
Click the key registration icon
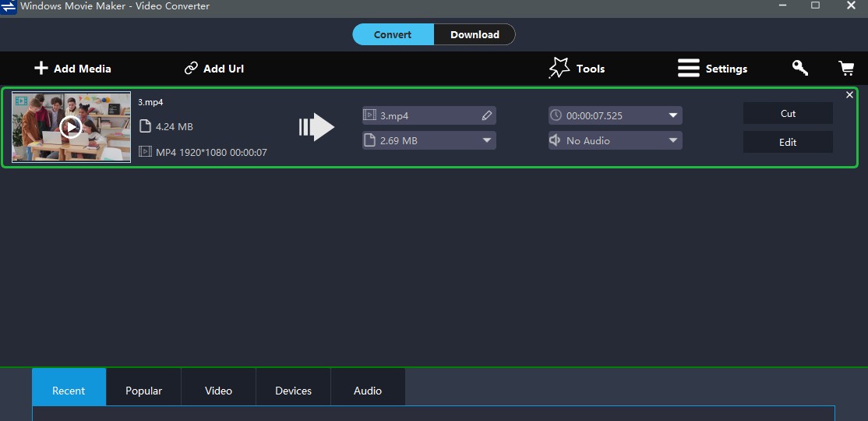[x=800, y=68]
